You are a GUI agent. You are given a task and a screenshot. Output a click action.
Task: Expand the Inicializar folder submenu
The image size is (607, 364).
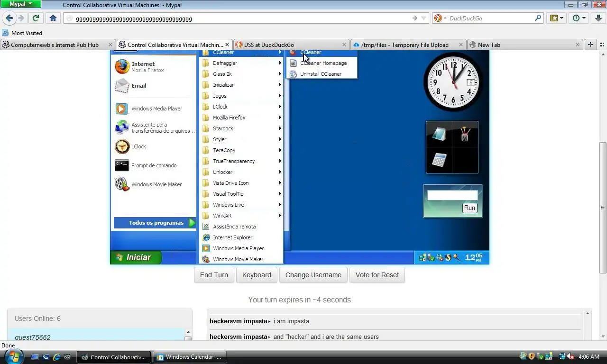coord(241,85)
